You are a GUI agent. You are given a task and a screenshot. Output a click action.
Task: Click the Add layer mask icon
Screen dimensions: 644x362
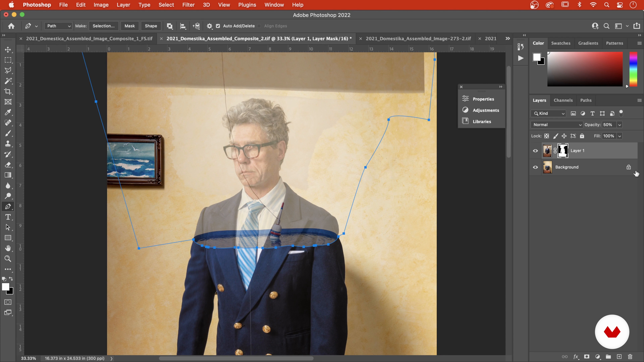pos(587,356)
